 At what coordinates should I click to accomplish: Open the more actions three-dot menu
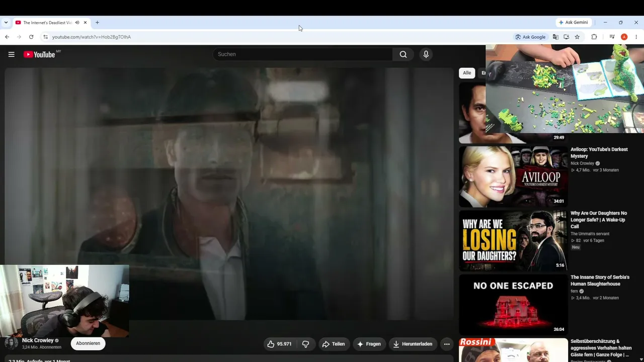pos(447,344)
